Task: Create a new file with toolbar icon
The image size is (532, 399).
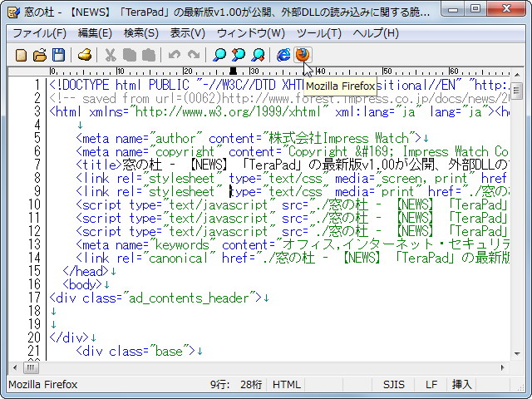Action: point(21,55)
